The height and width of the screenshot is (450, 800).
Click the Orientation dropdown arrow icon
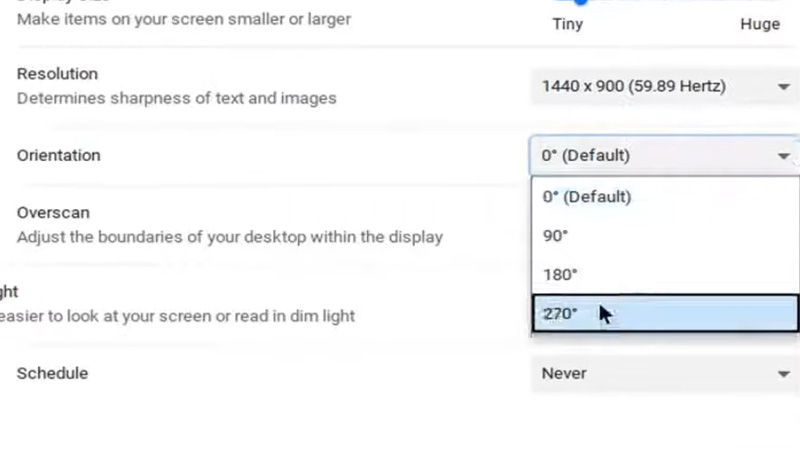784,156
